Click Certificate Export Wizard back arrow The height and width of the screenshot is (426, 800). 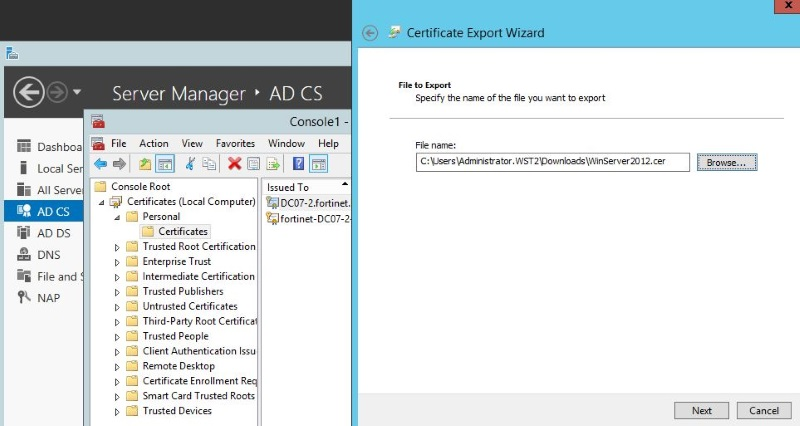pos(370,33)
